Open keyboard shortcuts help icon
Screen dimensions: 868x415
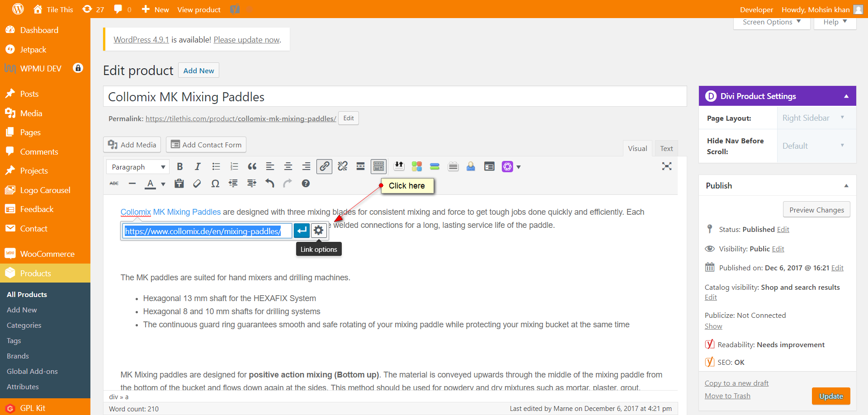pyautogui.click(x=306, y=184)
